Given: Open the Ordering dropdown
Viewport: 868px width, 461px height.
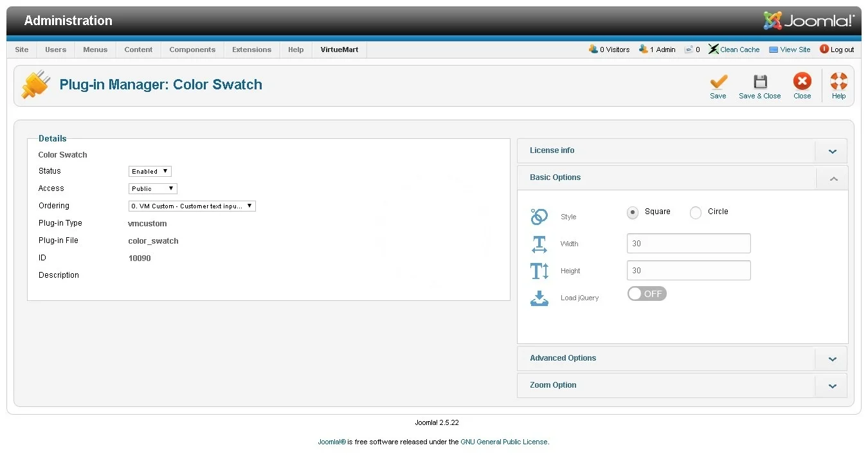Looking at the screenshot, I should 192,206.
